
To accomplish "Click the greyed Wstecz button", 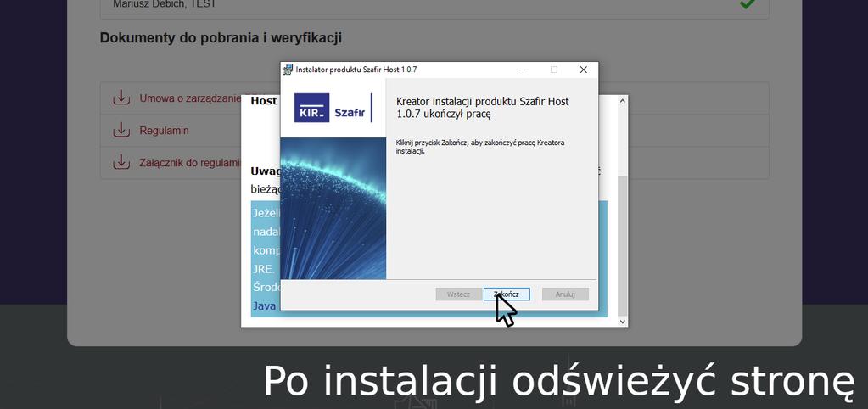I will click(x=458, y=294).
